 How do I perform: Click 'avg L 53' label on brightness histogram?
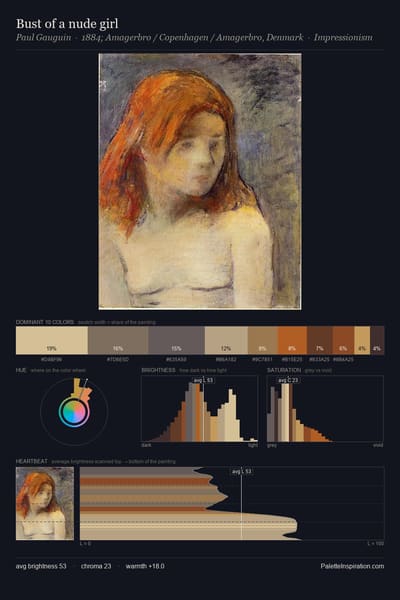(x=203, y=380)
